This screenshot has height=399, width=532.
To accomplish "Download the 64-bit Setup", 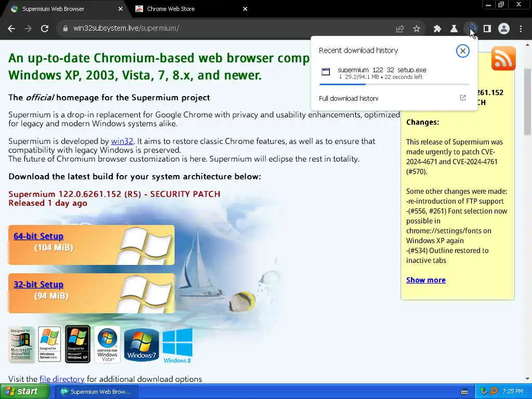I will pyautogui.click(x=38, y=236).
